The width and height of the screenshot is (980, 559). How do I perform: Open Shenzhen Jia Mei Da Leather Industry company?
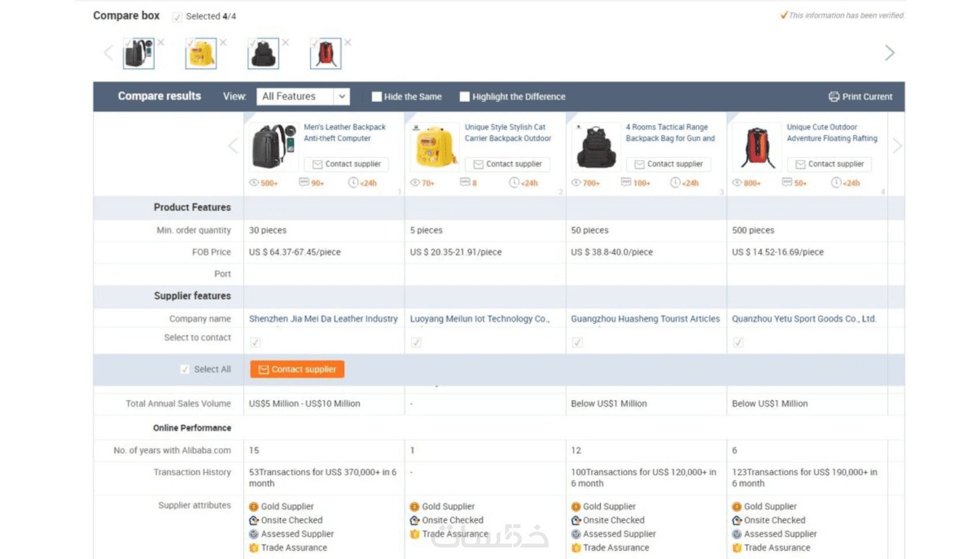pos(323,319)
